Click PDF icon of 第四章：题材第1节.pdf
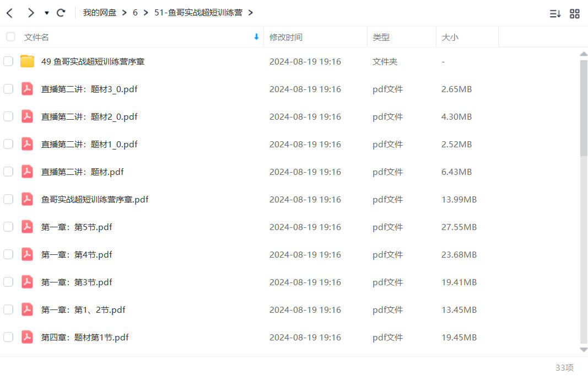588x379 pixels. pos(27,337)
